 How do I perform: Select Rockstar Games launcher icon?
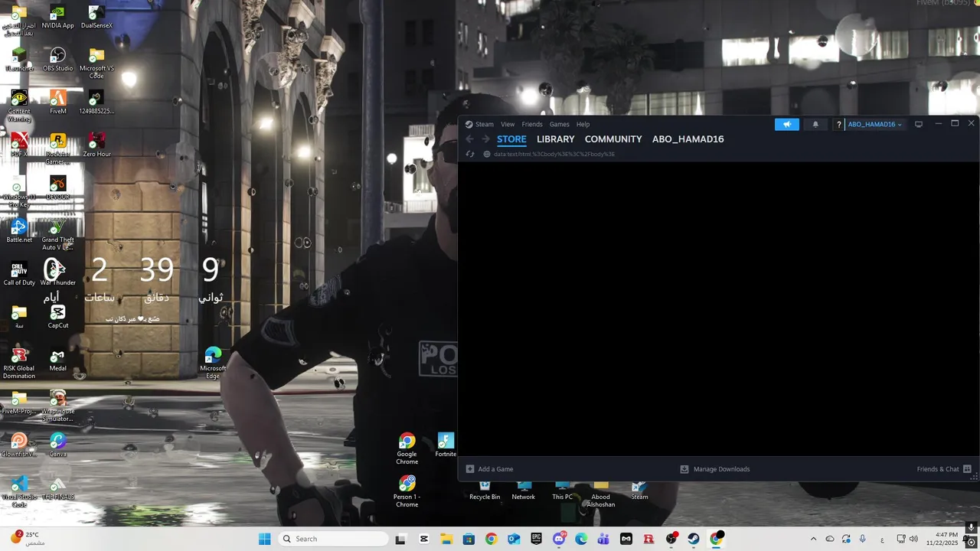(57, 149)
